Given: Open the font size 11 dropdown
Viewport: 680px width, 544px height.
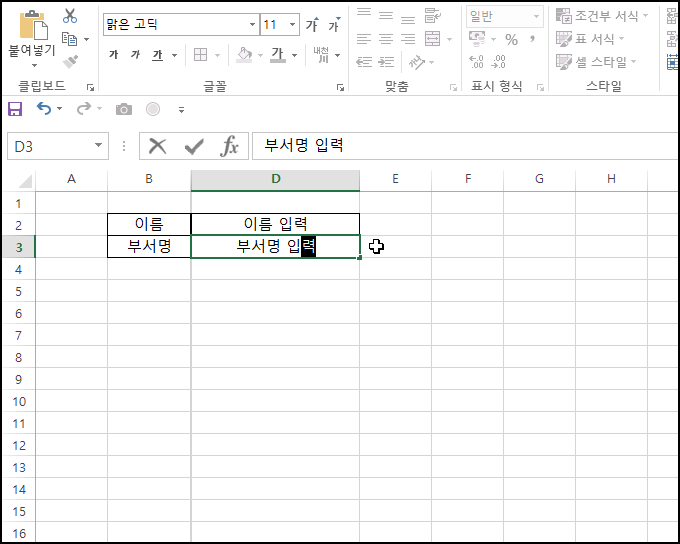Looking at the screenshot, I should [x=293, y=24].
